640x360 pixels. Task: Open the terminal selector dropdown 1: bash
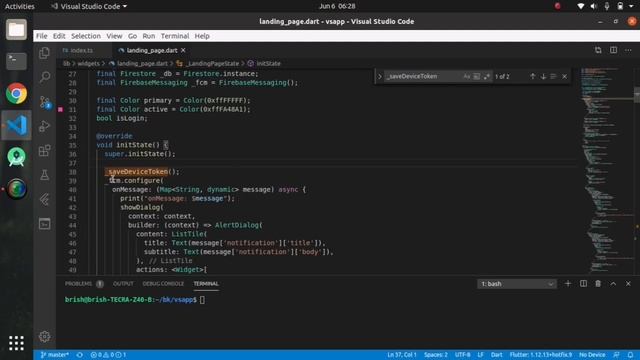(x=517, y=284)
